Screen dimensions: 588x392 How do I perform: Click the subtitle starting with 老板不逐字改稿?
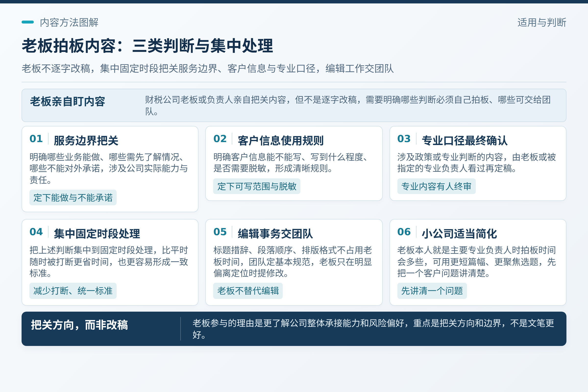[x=208, y=69]
